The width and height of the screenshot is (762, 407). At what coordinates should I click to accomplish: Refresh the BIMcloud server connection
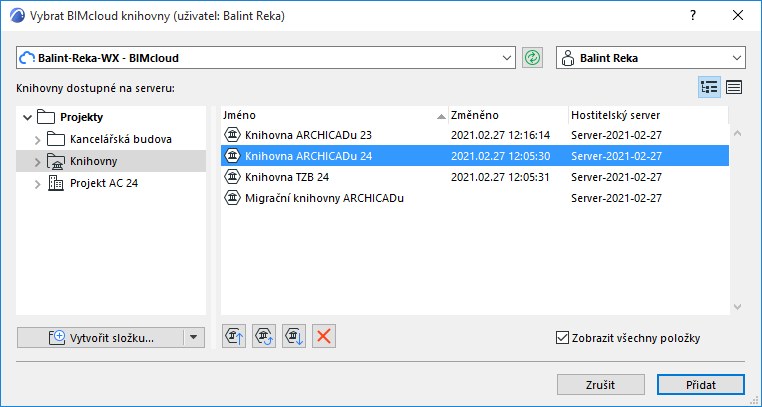point(533,58)
